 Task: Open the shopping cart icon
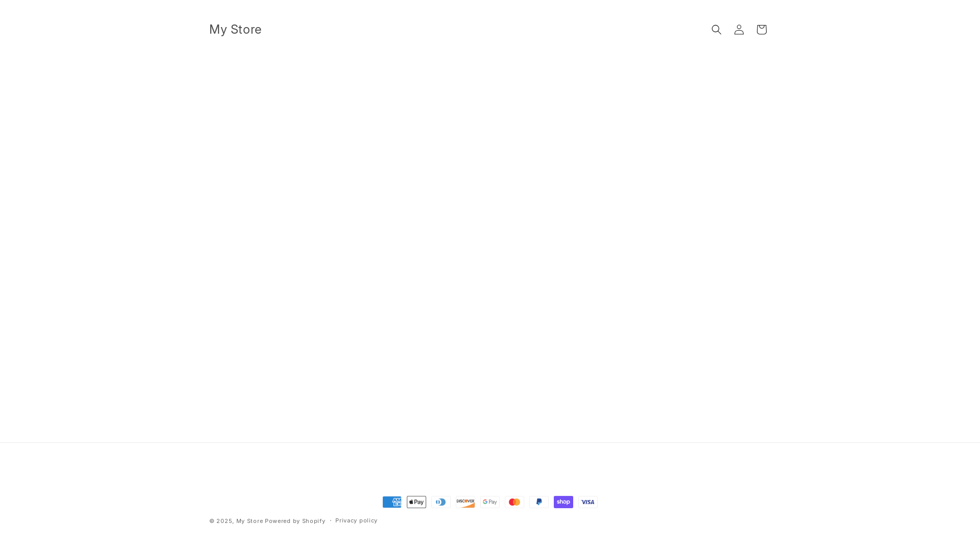(762, 30)
